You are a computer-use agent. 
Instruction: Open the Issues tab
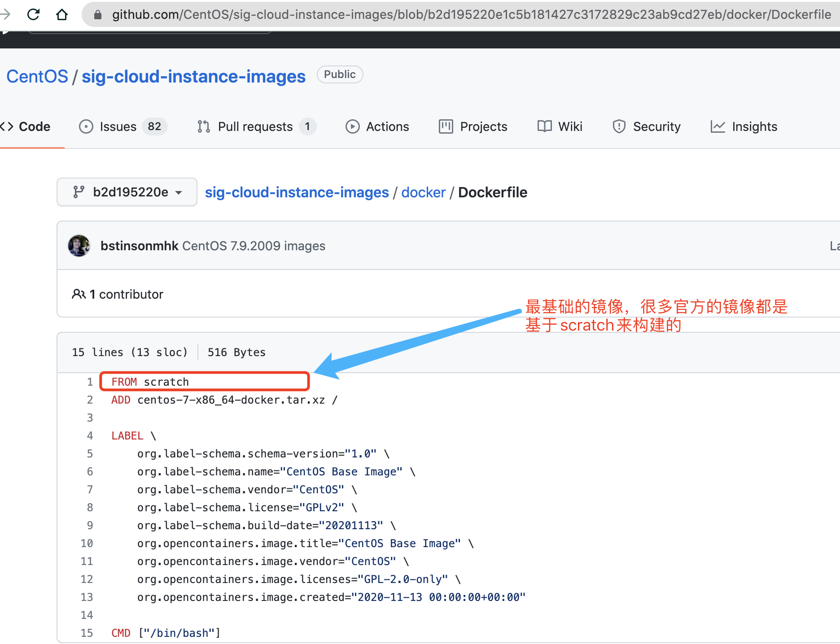(122, 126)
